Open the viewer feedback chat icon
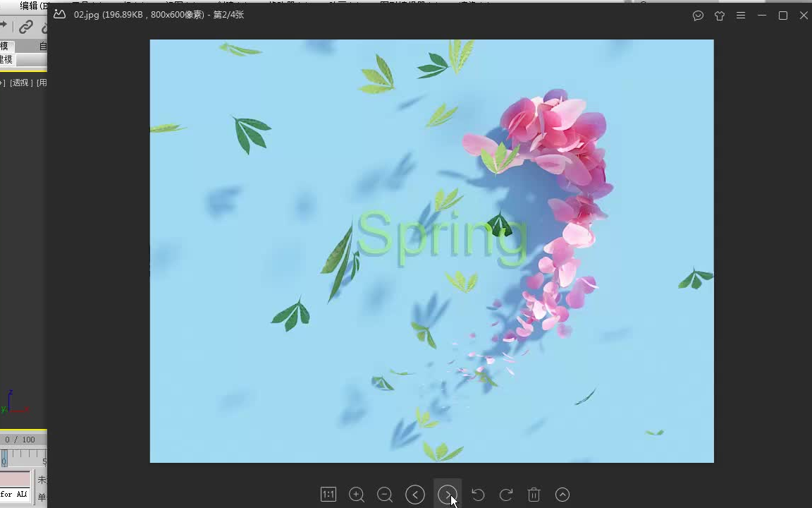 tap(698, 15)
